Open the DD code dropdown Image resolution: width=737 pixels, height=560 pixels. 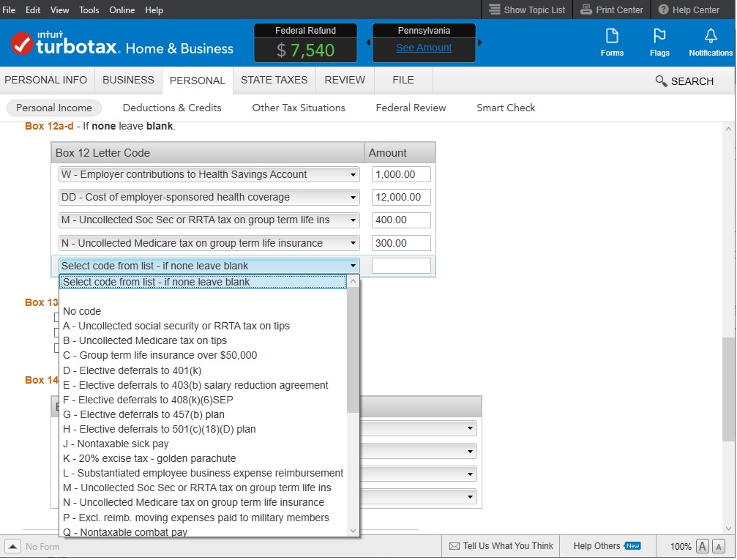click(353, 198)
